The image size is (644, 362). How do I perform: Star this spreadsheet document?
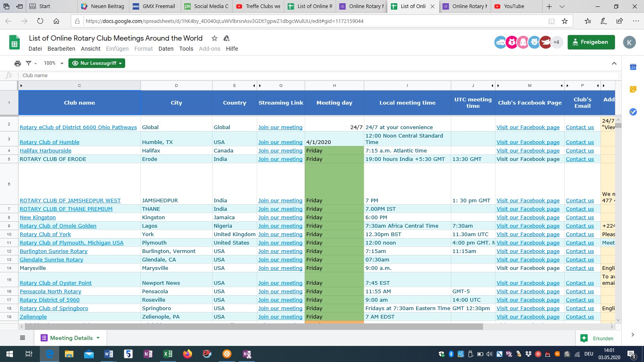pyautogui.click(x=215, y=38)
